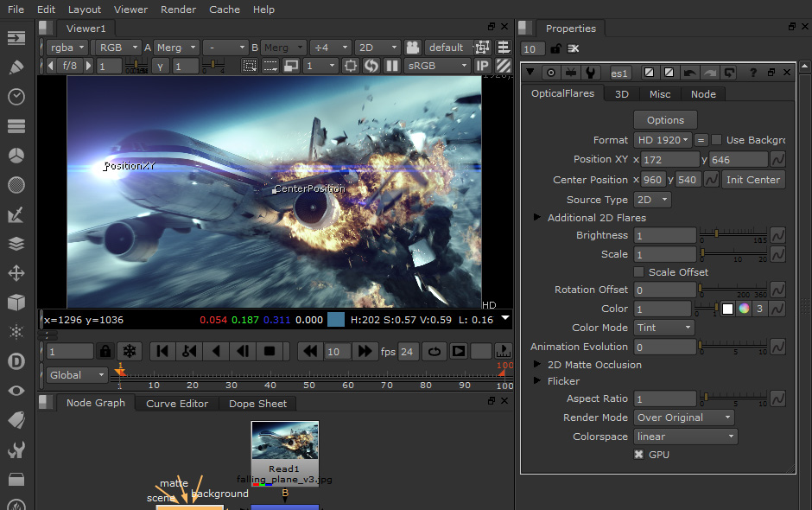
Task: Open the Particles nodes icon
Action: [x=16, y=332]
